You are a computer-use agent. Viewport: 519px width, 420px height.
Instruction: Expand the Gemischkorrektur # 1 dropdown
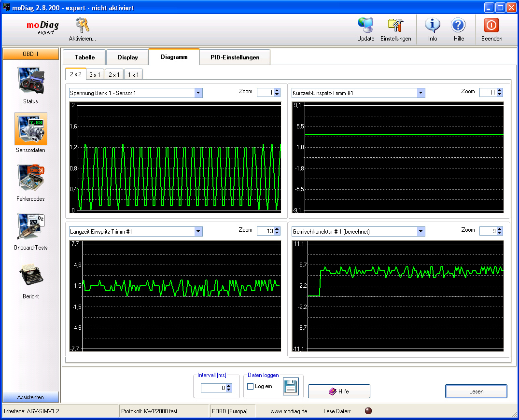pyautogui.click(x=421, y=232)
